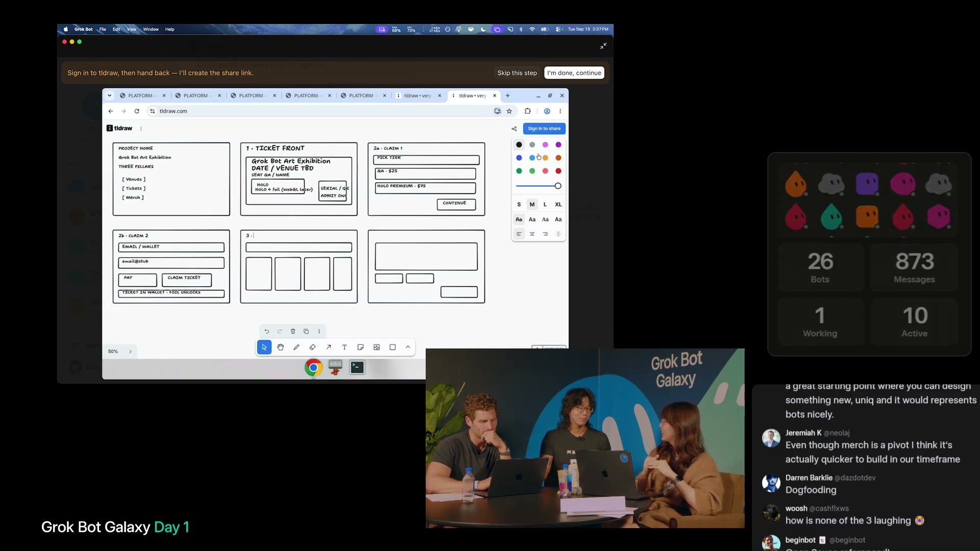980x551 pixels.
Task: Collapse the Grok Bot overlay window
Action: [603, 46]
